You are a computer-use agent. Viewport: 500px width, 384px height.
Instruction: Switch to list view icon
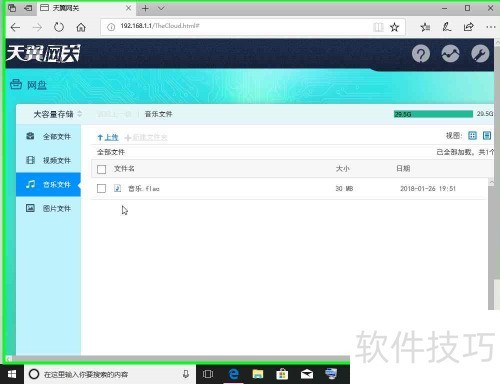[x=487, y=135]
